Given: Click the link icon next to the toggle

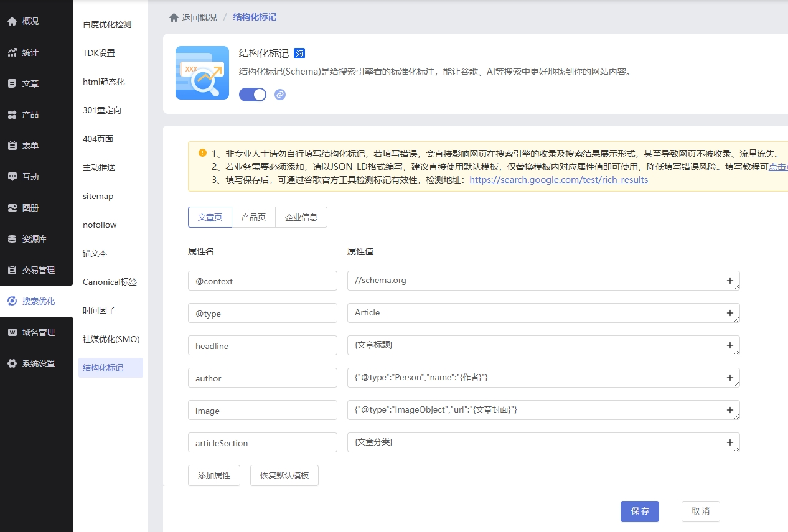Looking at the screenshot, I should 280,95.
